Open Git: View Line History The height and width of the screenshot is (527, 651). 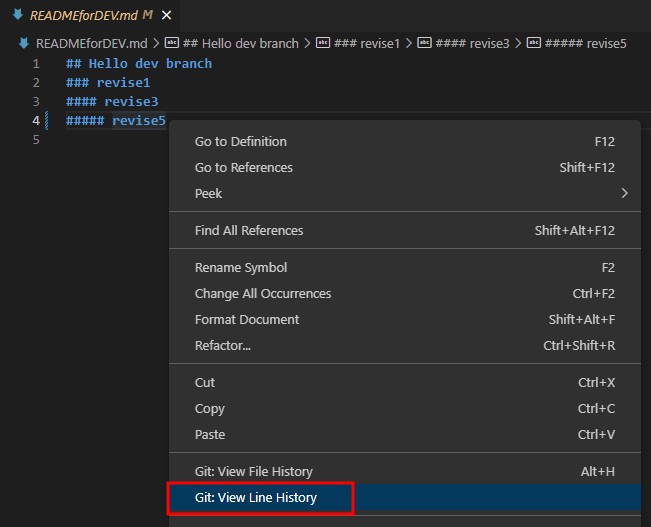click(405, 498)
